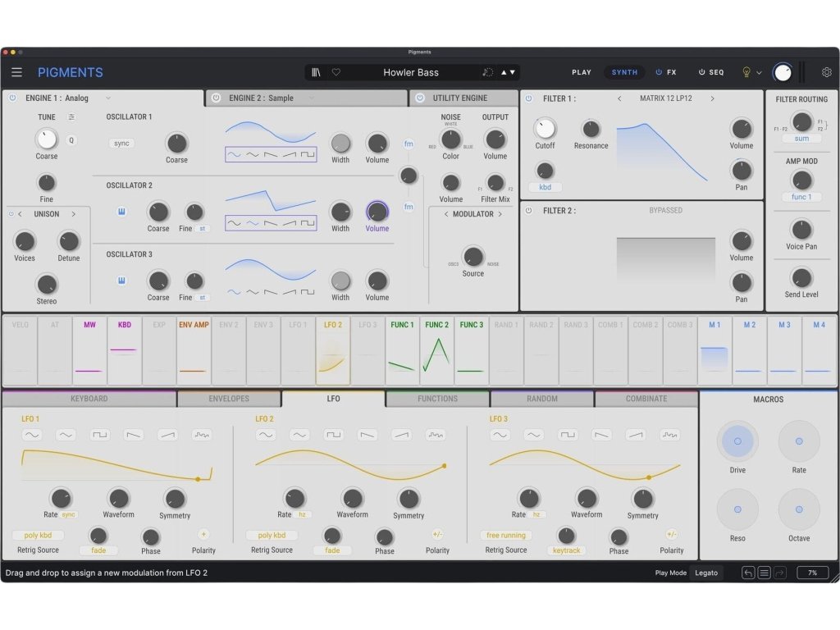
Task: Click the SEQ button in header
Action: [x=711, y=72]
